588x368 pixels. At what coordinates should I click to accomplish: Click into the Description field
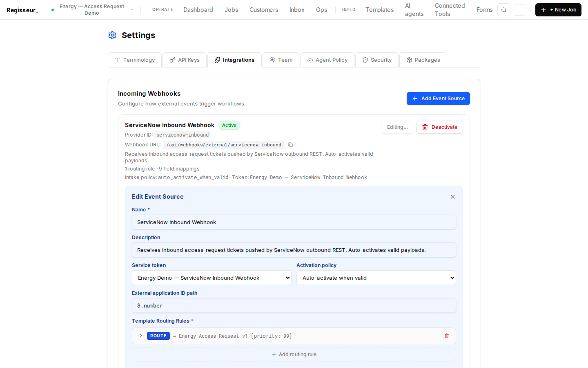point(294,250)
